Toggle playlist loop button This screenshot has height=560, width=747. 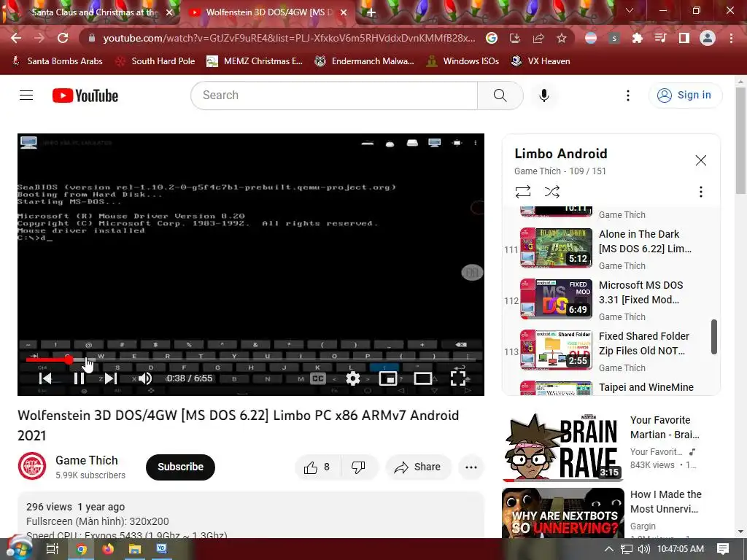(522, 192)
